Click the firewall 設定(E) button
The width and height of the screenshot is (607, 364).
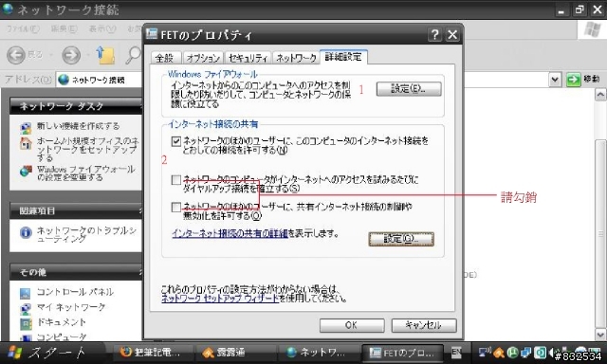(409, 89)
